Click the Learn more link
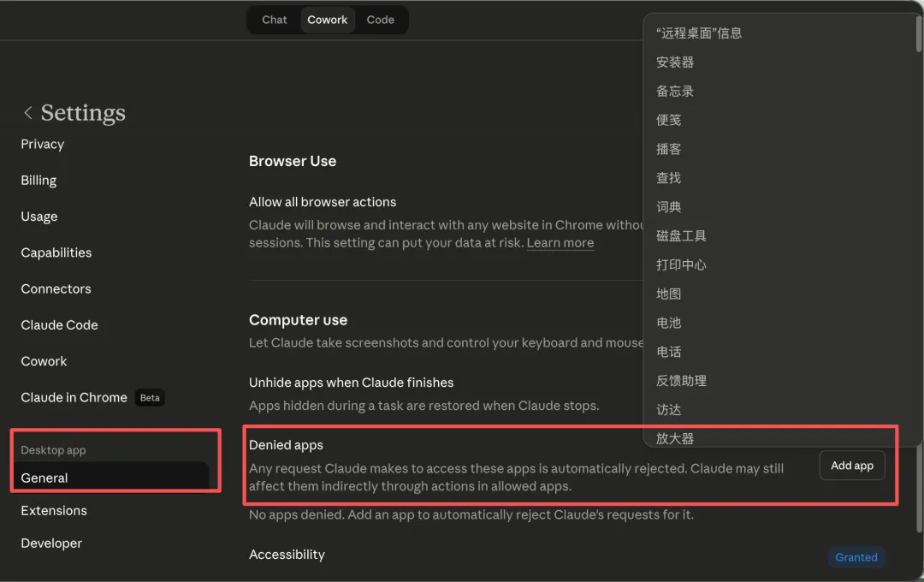 (560, 242)
